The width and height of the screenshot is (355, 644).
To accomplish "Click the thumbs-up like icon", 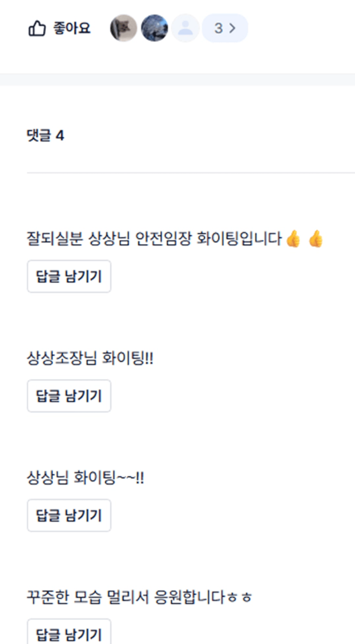I will 37,29.
